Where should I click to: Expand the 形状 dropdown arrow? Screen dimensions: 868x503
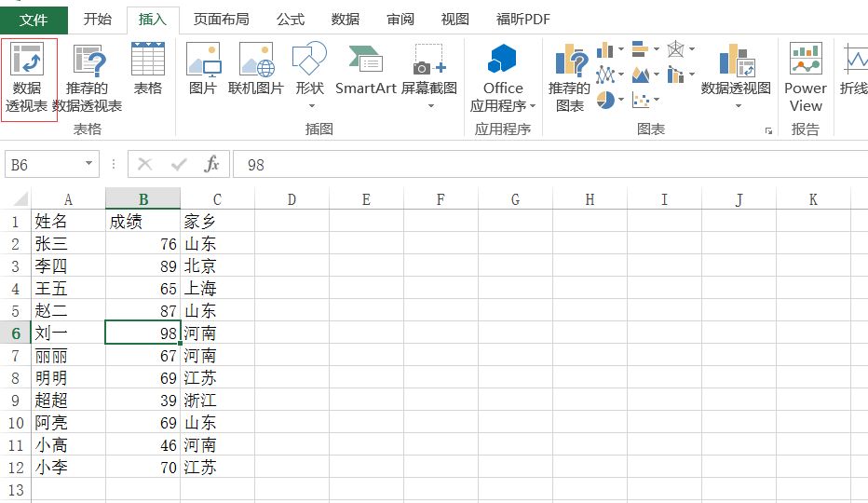coord(311,106)
